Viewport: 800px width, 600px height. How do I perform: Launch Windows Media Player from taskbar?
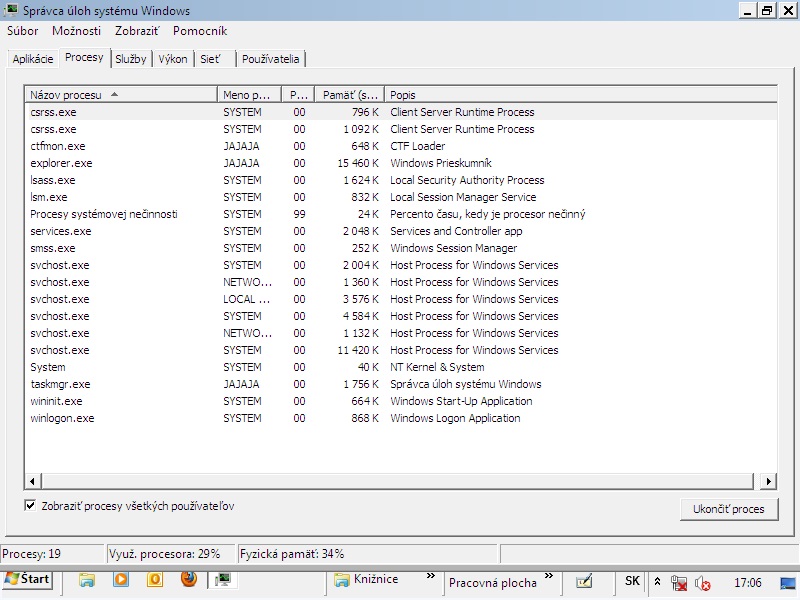point(121,580)
